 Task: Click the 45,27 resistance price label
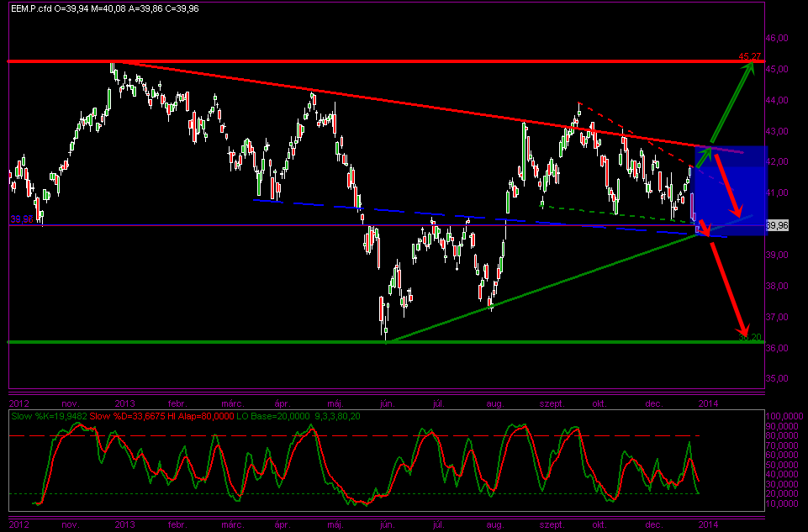coord(750,56)
